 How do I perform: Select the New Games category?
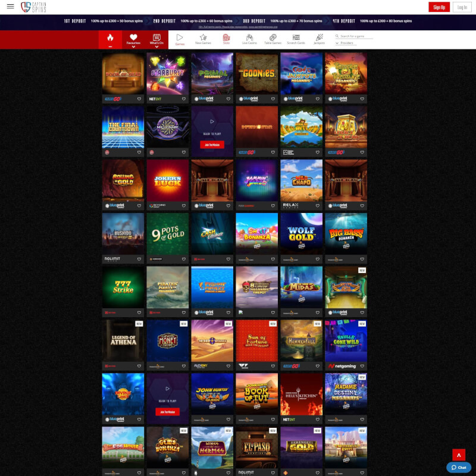pyautogui.click(x=203, y=39)
